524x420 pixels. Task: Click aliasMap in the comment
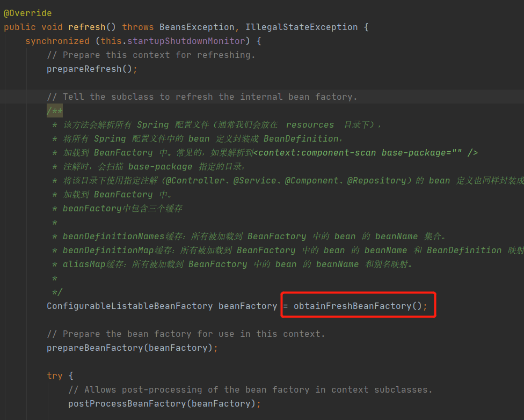[84, 264]
